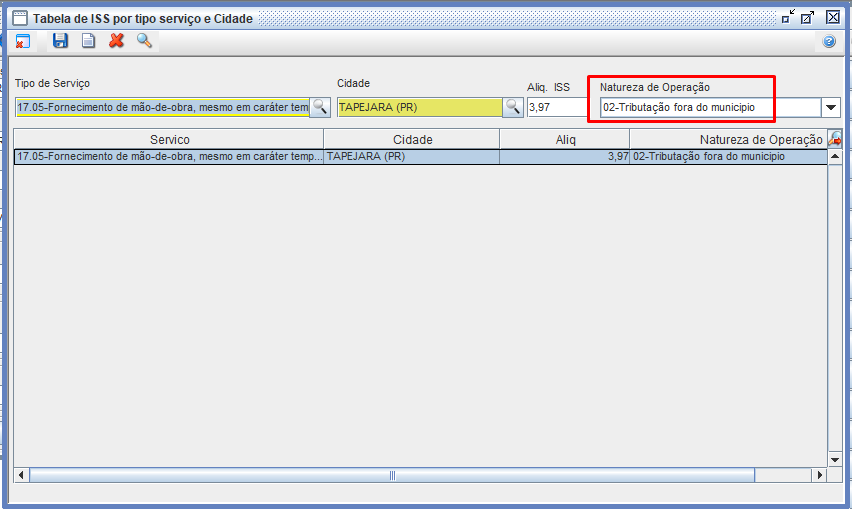852x509 pixels.
Task: Open help with the blue question mark icon
Action: point(829,41)
